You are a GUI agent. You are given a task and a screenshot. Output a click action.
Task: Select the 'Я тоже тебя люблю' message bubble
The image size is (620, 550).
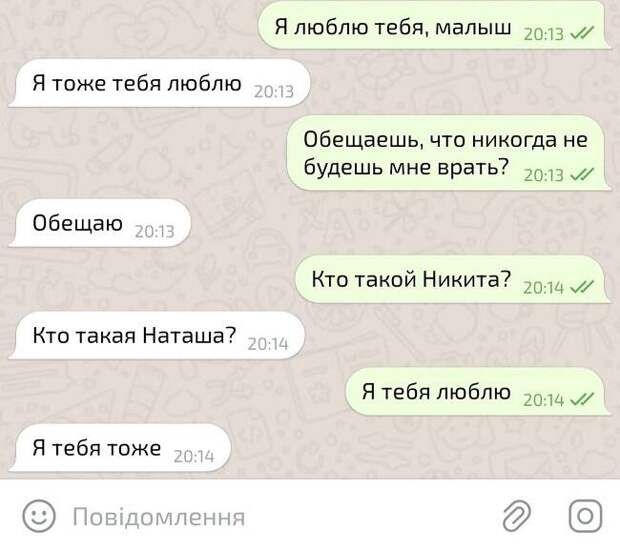pos(159,83)
